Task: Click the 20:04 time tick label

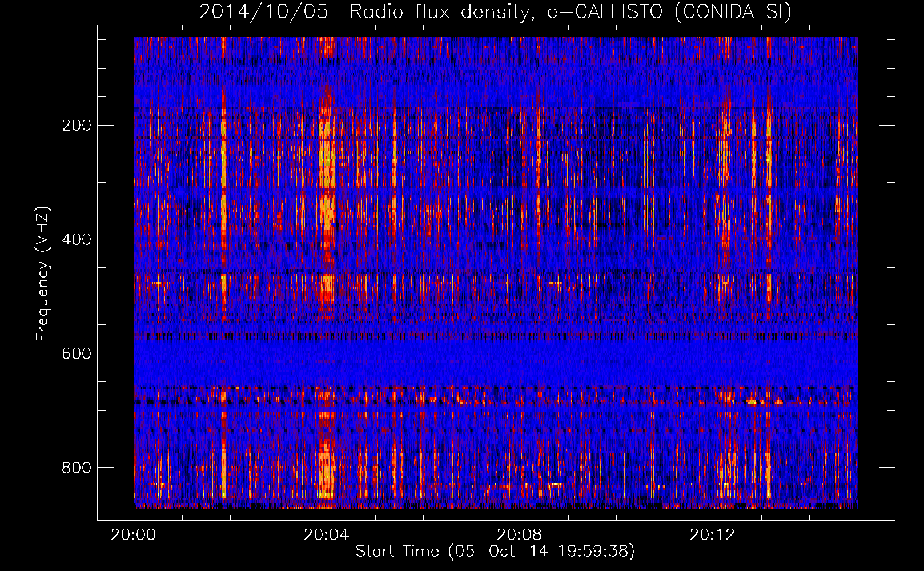Action: click(x=326, y=535)
